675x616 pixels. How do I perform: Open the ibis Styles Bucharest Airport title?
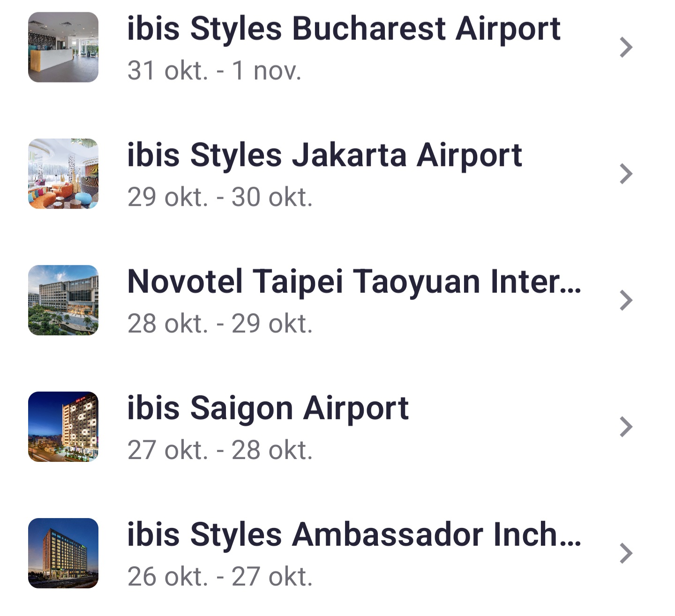[344, 29]
